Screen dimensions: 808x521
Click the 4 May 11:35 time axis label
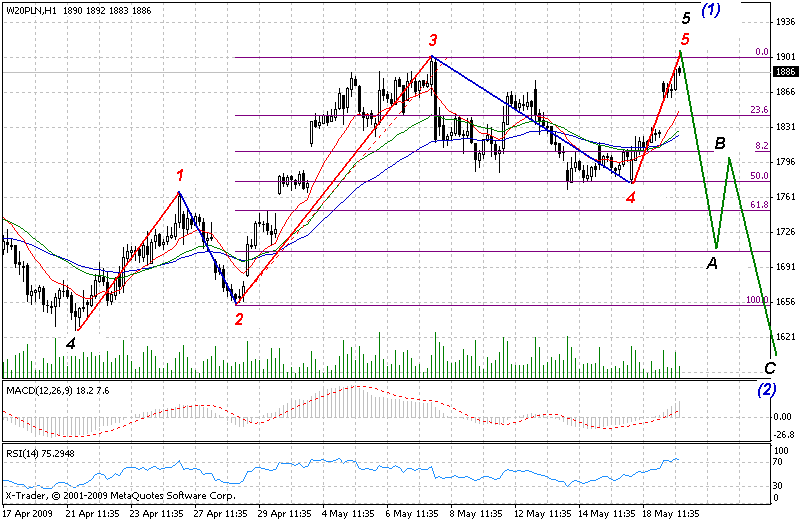(x=348, y=514)
